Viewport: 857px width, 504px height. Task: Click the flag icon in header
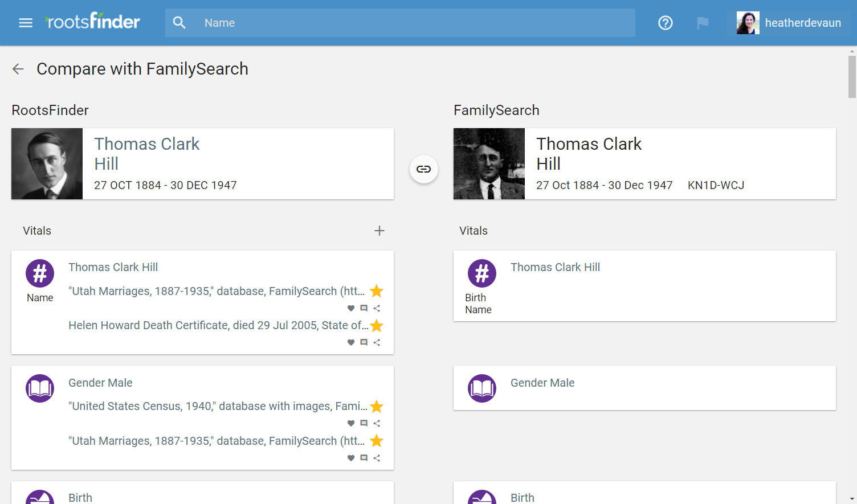click(x=703, y=23)
